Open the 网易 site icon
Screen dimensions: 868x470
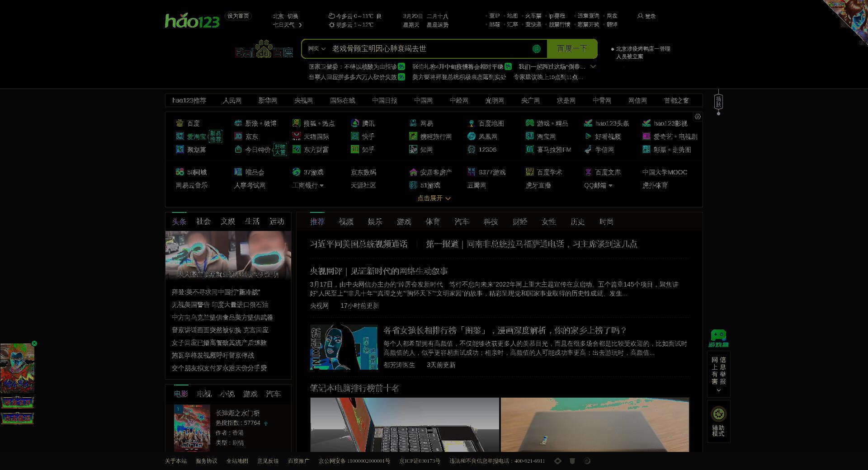(x=413, y=123)
